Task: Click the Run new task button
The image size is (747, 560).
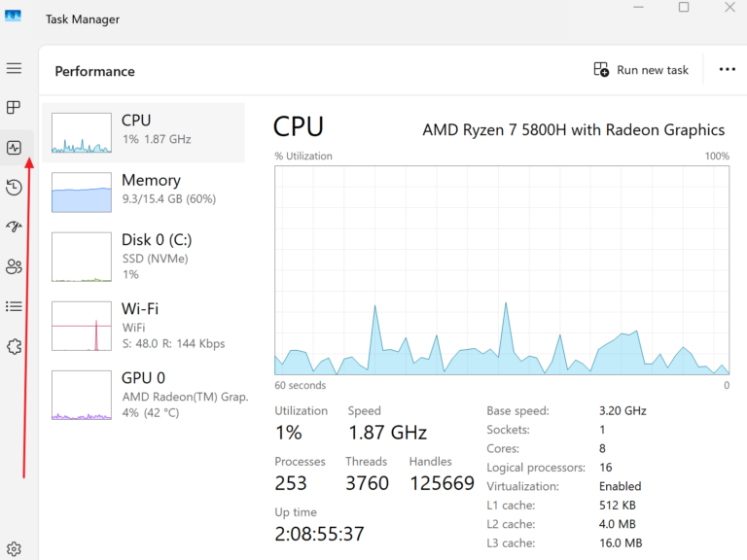Action: tap(641, 70)
